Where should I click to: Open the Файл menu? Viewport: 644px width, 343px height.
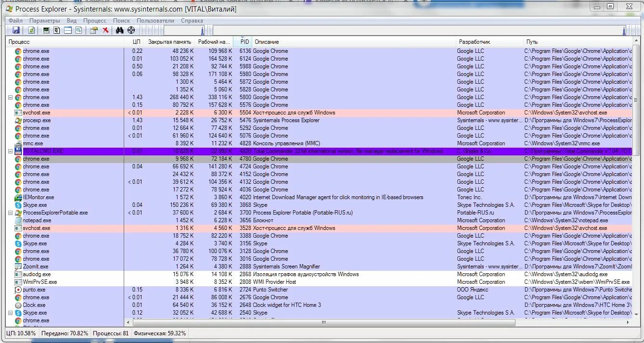pyautogui.click(x=15, y=21)
